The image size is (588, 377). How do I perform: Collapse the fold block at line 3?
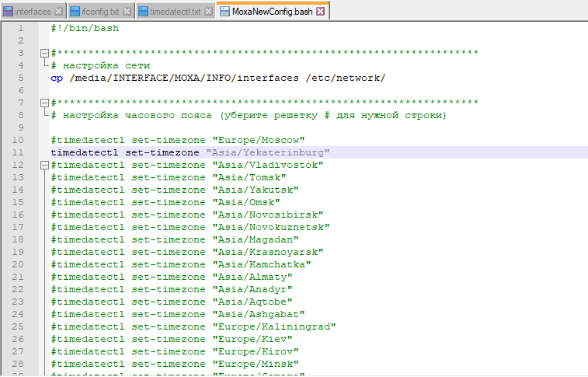43,54
